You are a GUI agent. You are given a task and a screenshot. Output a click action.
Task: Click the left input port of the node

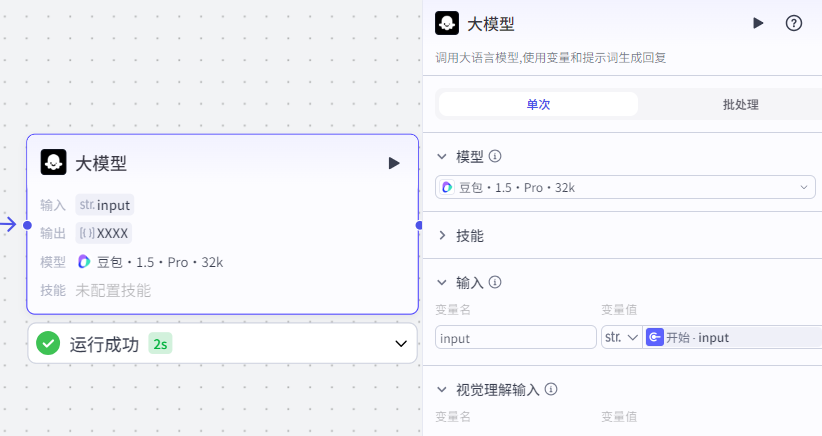point(27,225)
